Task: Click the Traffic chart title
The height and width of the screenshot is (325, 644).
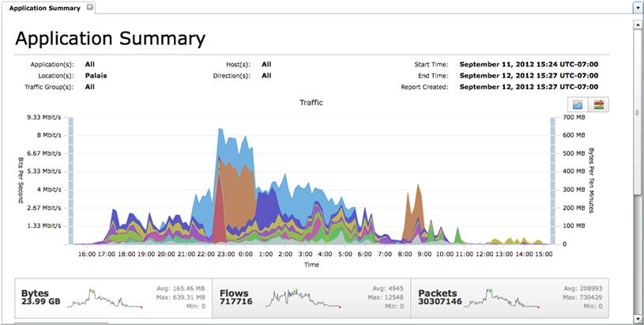Action: click(311, 103)
